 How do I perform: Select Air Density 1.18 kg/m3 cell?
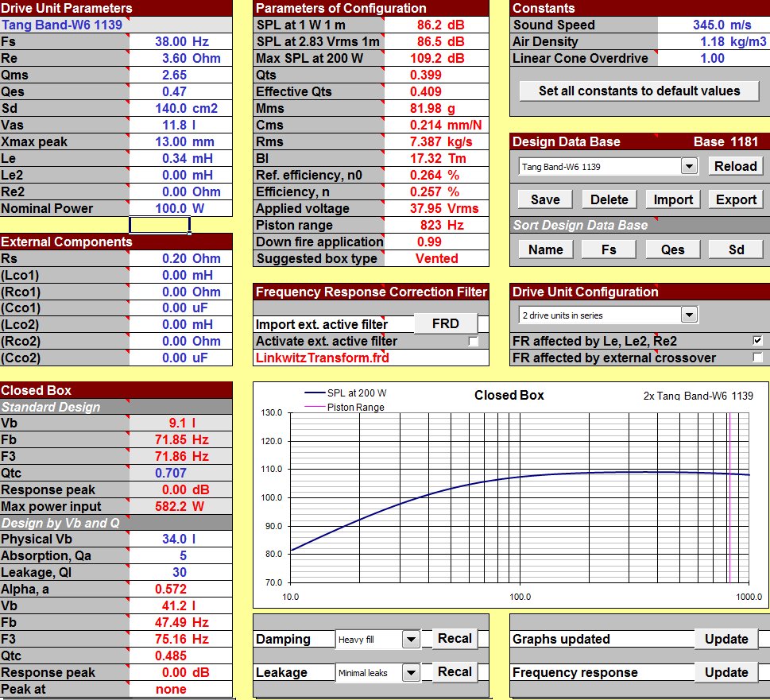pos(714,42)
